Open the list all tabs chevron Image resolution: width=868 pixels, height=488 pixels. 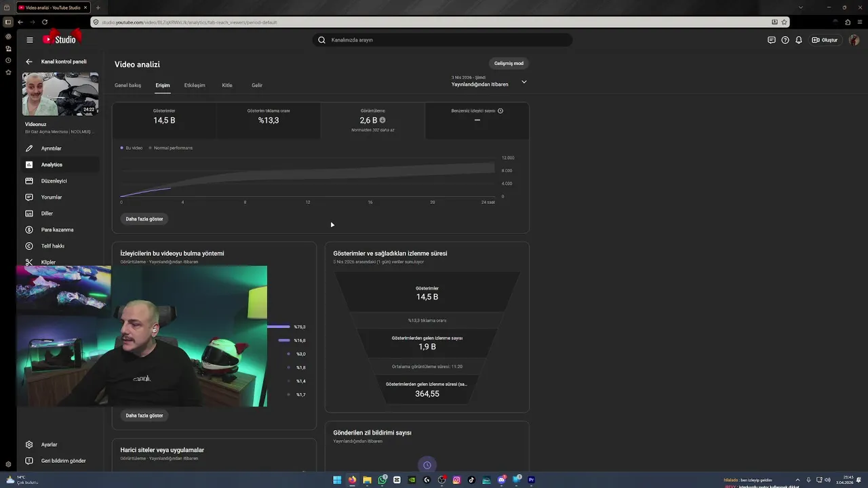tap(801, 7)
